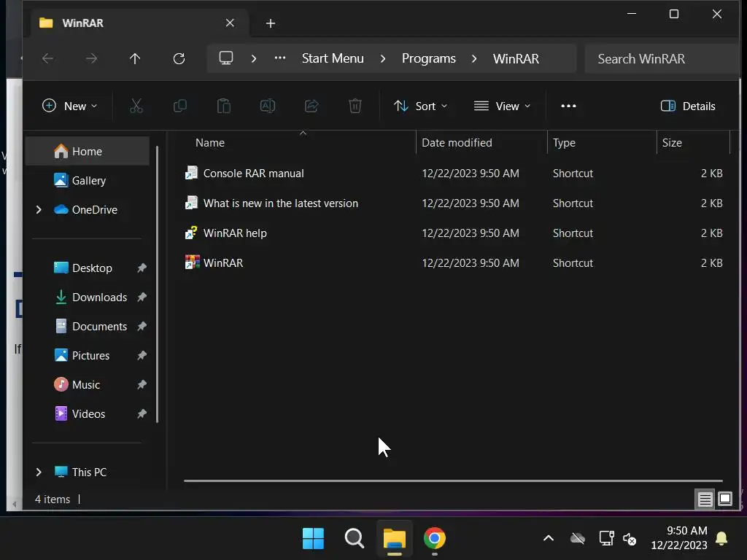The image size is (747, 560).
Task: Click the network display tray icon
Action: click(606, 539)
